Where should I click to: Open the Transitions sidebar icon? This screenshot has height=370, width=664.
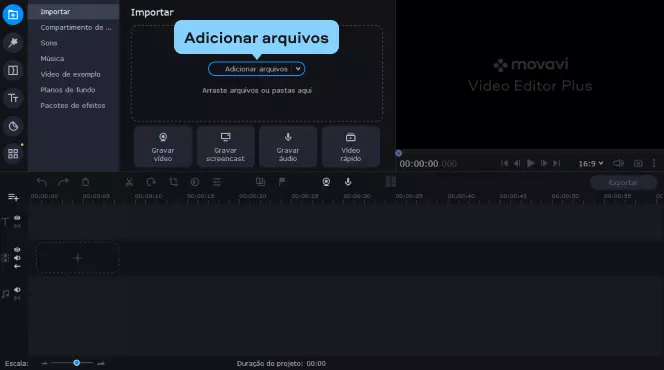pyautogui.click(x=13, y=70)
